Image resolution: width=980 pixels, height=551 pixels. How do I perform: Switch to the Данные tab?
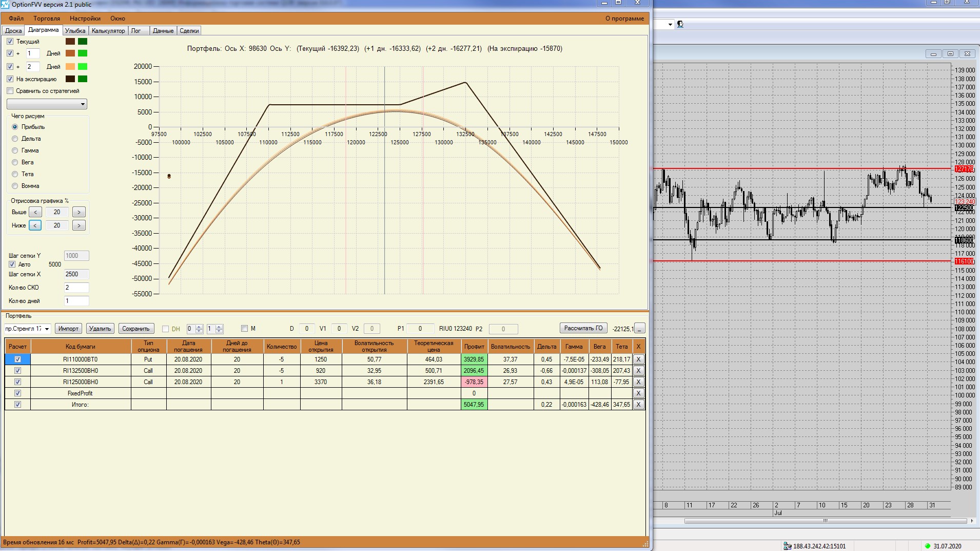click(x=163, y=31)
